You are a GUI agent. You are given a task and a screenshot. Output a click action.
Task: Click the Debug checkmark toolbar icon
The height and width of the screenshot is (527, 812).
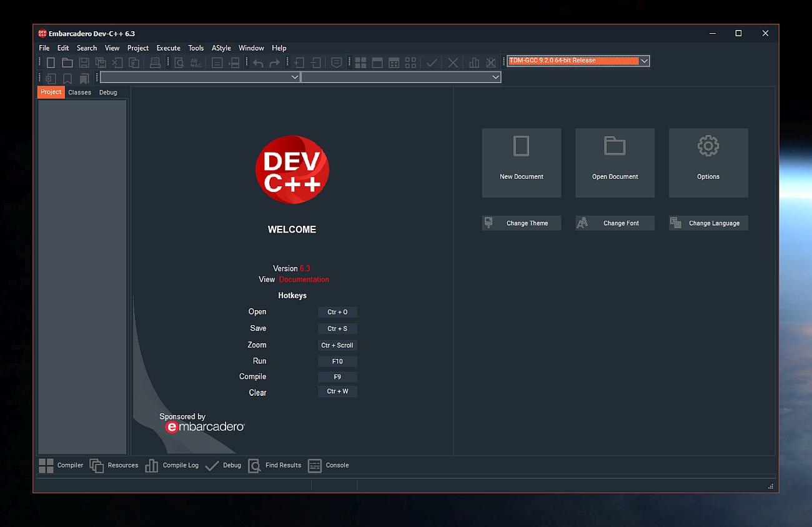tap(432, 63)
